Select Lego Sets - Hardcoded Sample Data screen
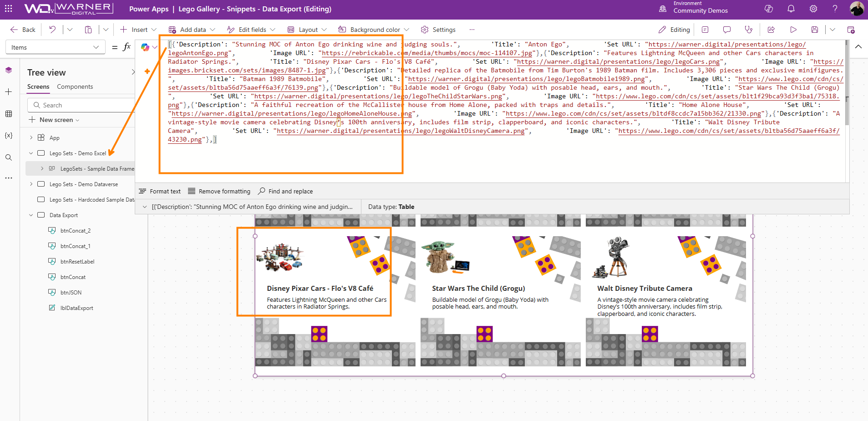Viewport: 868px width, 421px height. click(x=92, y=199)
